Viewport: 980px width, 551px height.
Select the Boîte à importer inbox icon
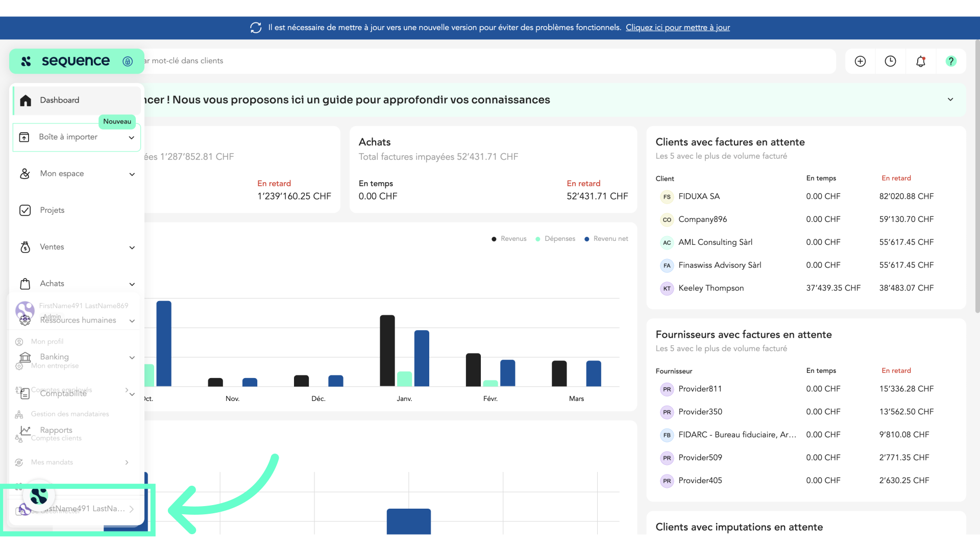(x=24, y=137)
